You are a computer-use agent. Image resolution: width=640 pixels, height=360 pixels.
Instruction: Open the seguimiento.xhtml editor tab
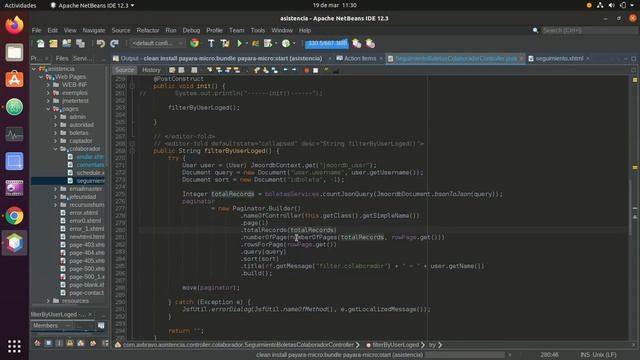pos(559,58)
